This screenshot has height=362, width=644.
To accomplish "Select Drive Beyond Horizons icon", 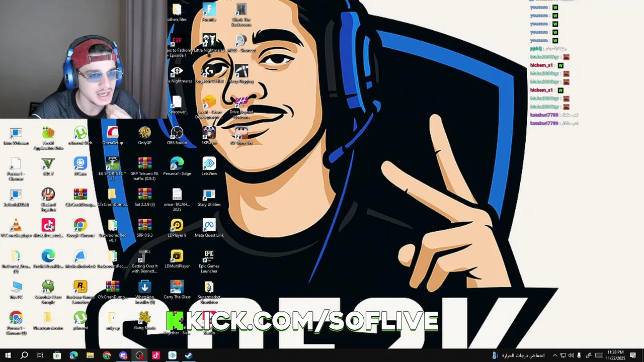I will pos(242,107).
